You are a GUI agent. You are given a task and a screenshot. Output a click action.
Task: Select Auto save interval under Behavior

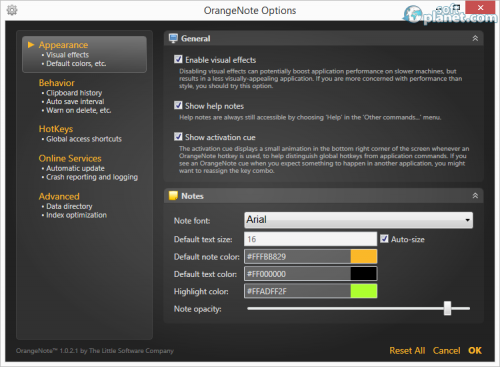(x=75, y=102)
